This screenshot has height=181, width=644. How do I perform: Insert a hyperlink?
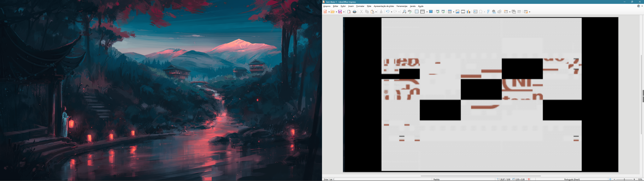tap(494, 12)
